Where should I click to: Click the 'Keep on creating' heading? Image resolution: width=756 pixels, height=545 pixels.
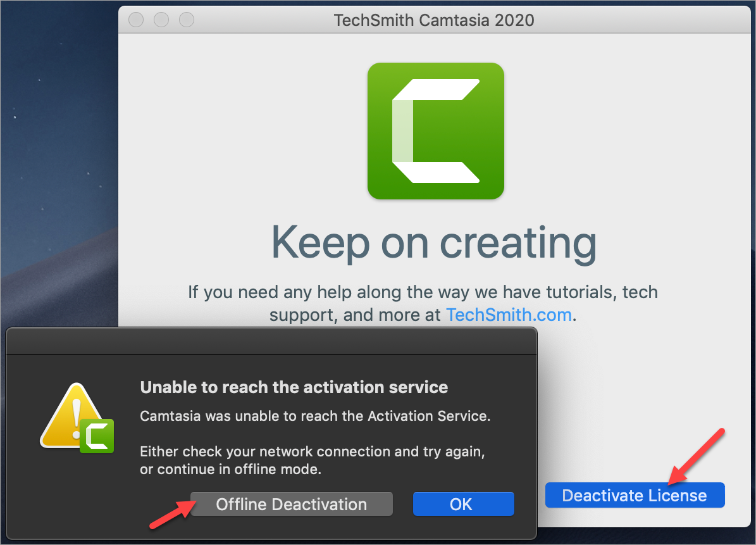[433, 243]
